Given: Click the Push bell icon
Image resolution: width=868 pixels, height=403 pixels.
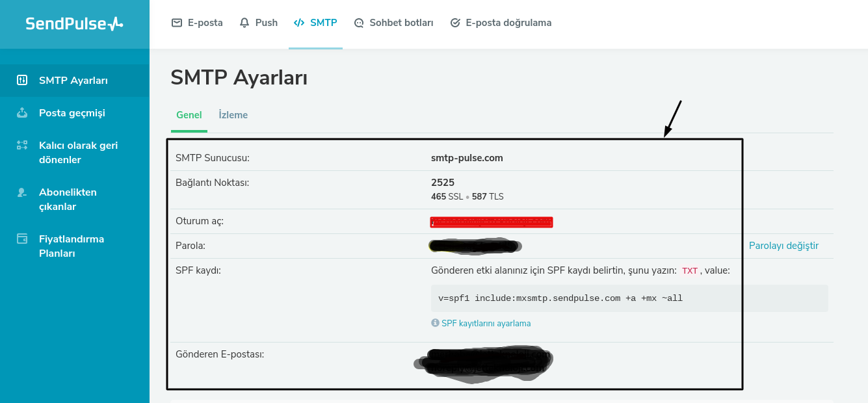Looking at the screenshot, I should point(244,23).
